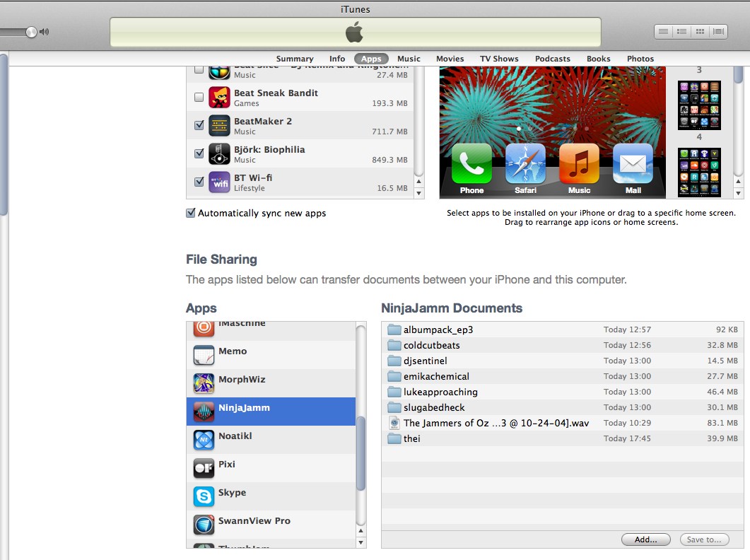The height and width of the screenshot is (560, 750).
Task: Click the "Today 17:45" date cell
Action: point(627,438)
